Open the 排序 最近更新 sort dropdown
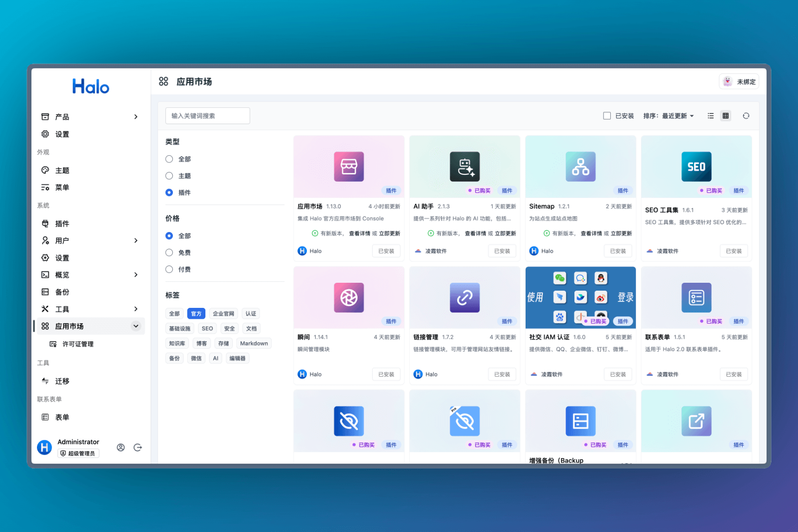The width and height of the screenshot is (798, 532). coord(668,116)
